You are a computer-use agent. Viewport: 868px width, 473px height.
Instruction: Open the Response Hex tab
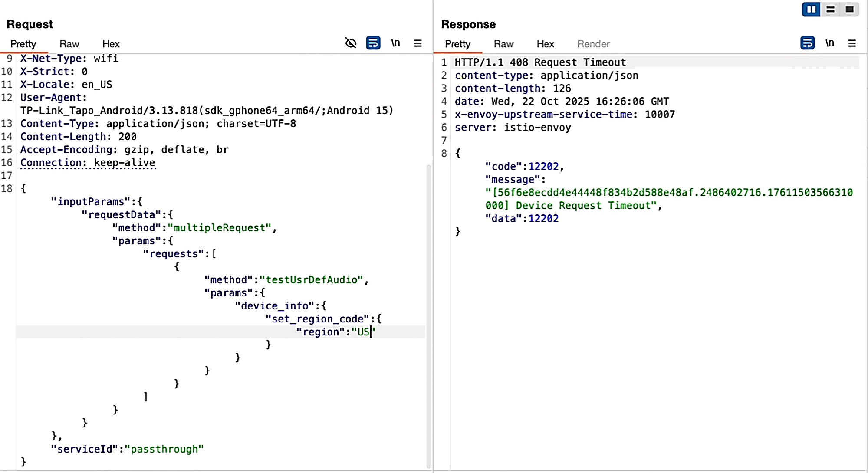click(545, 44)
